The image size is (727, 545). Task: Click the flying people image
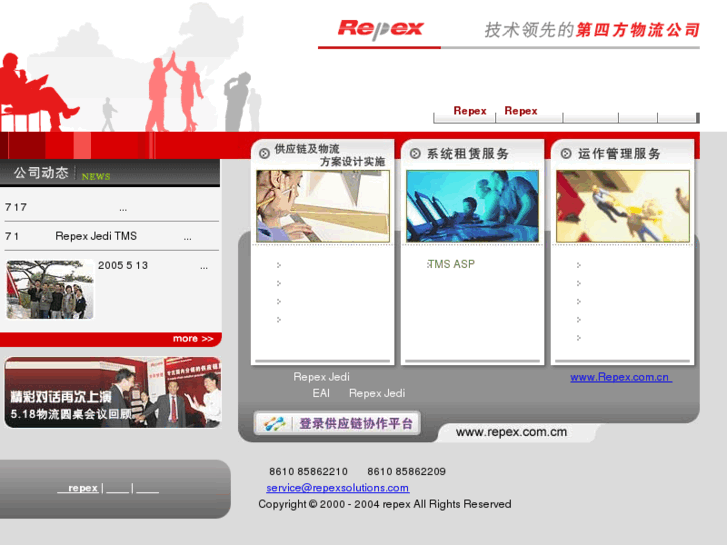[623, 206]
